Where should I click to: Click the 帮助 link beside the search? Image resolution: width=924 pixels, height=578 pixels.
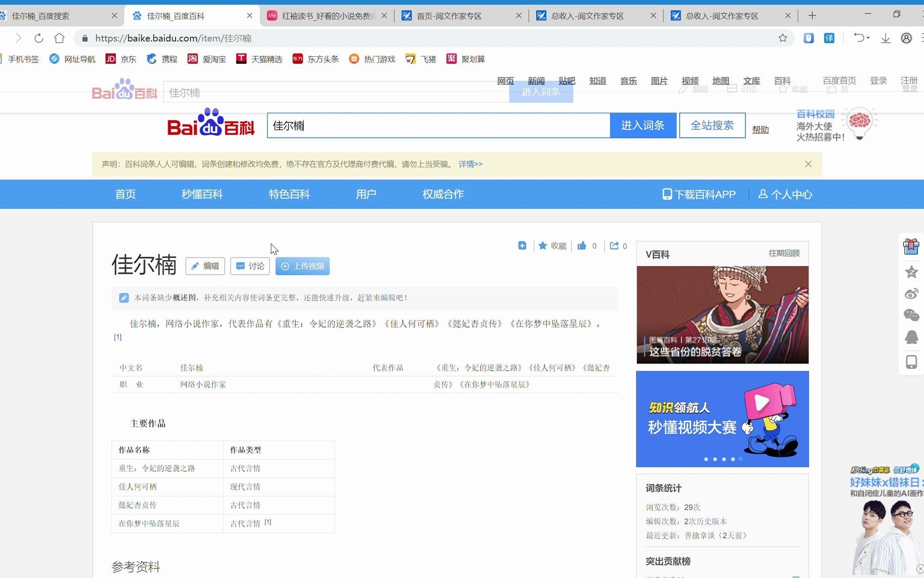pyautogui.click(x=760, y=129)
